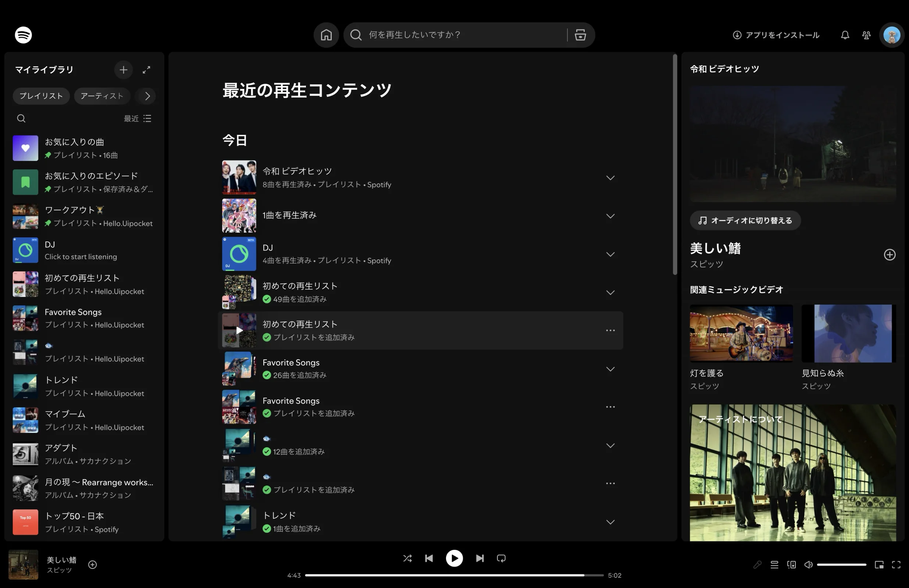Open スピッツ artist link under 美しい鰭 heading
This screenshot has width=909, height=588.
point(706,264)
